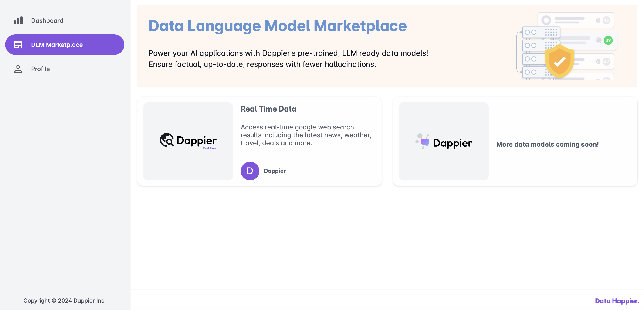The width and height of the screenshot is (644, 310).
Task: Click the Real Time Data description text
Action: pos(306,135)
